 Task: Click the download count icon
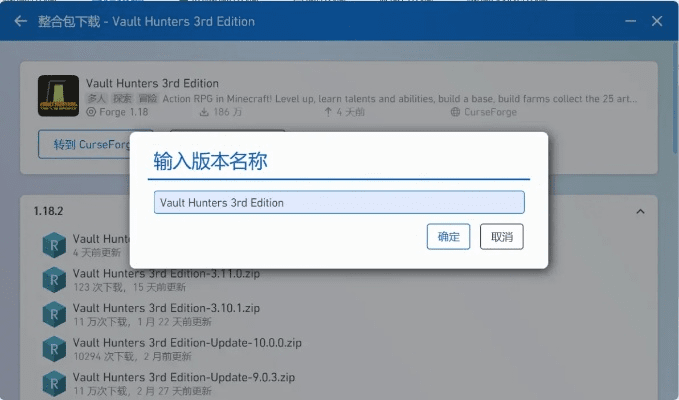(204, 112)
